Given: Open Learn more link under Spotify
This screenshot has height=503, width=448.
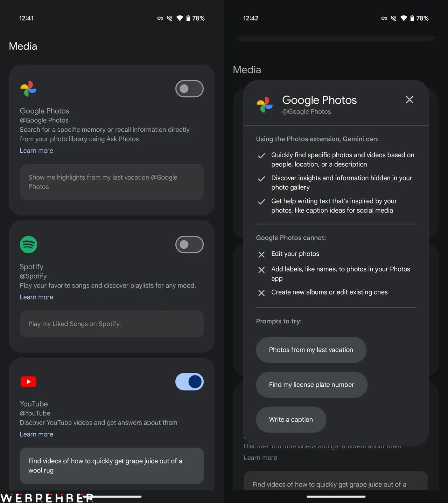Looking at the screenshot, I should point(36,297).
